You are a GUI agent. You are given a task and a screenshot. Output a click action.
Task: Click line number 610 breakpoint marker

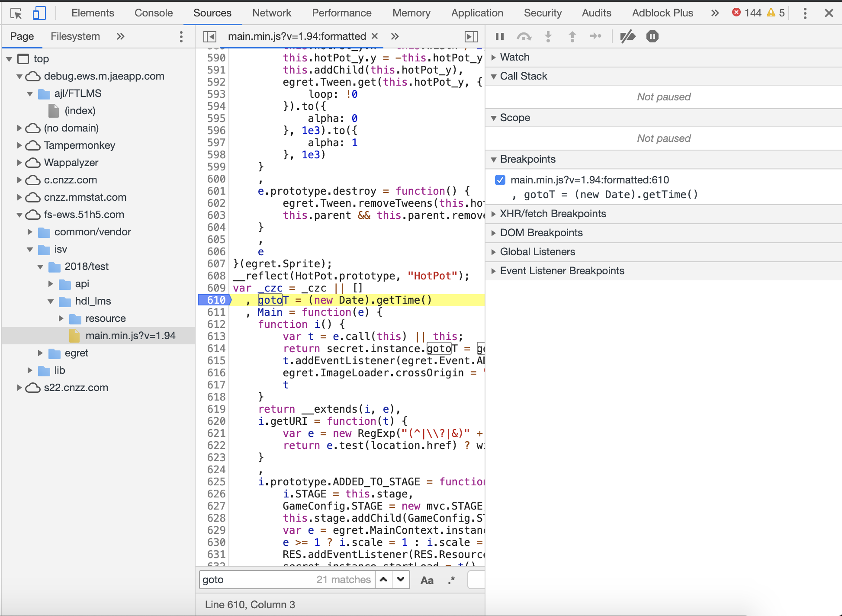pos(215,300)
